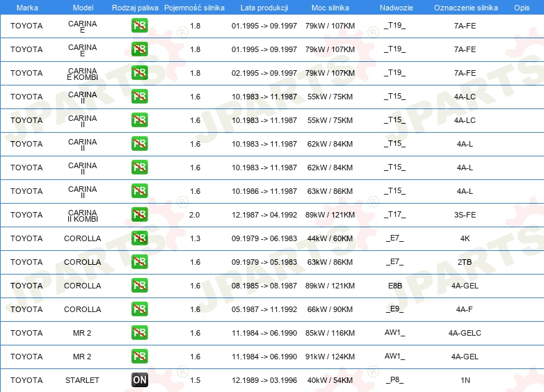This screenshot has width=544, height=392.
Task: Click the Opis column header
Action: coord(522,8)
